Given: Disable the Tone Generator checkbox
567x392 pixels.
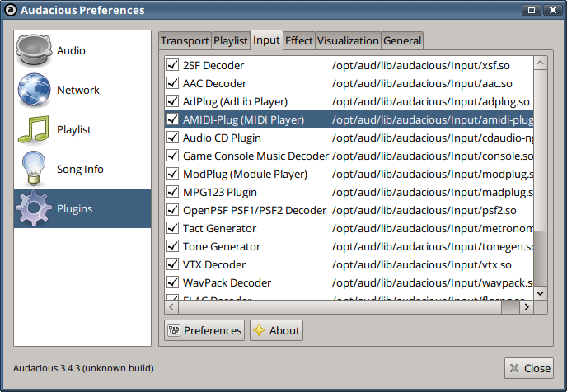Looking at the screenshot, I should 172,246.
